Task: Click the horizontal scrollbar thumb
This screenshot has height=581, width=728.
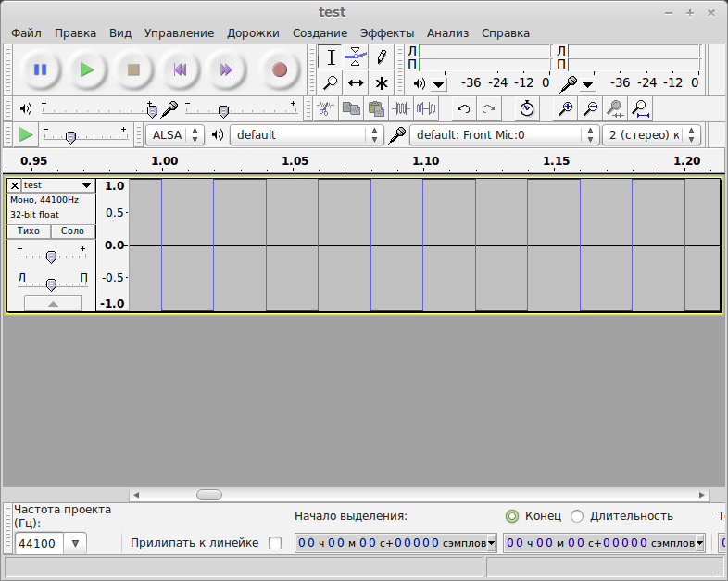Action: pos(209,495)
